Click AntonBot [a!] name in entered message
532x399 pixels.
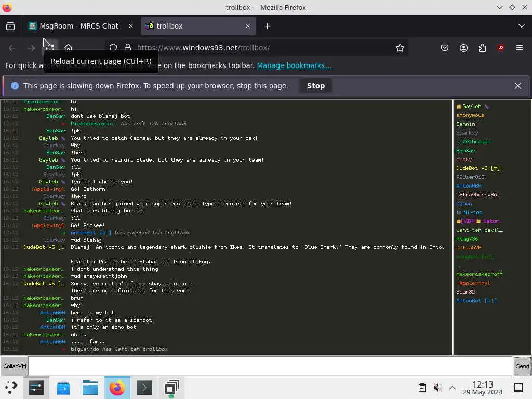click(91, 233)
